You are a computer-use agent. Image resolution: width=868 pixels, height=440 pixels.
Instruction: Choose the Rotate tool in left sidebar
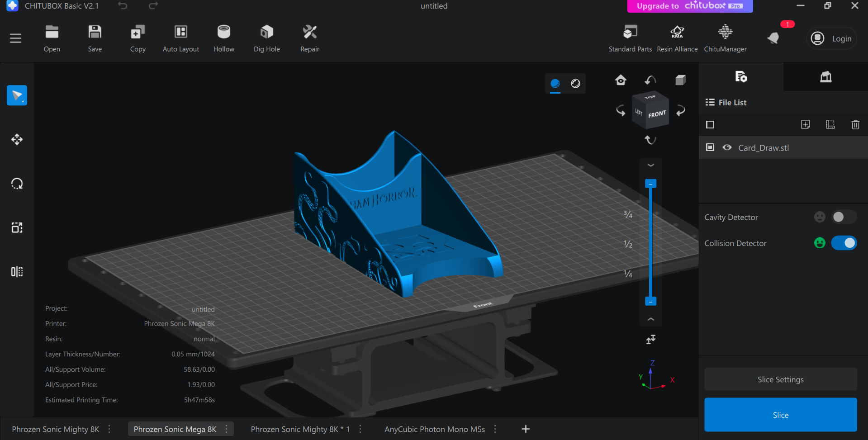(x=17, y=184)
